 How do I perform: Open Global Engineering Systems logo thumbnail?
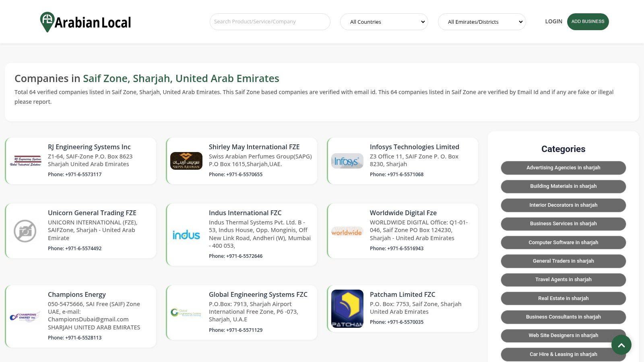(x=186, y=313)
